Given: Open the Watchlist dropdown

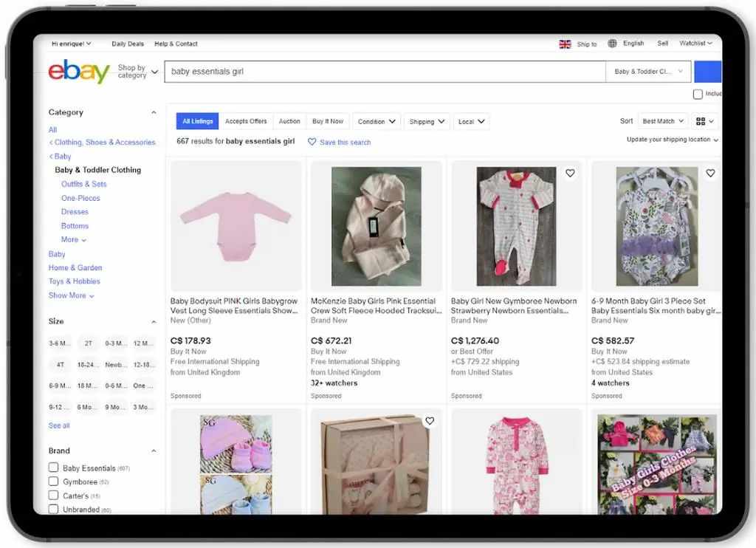Looking at the screenshot, I should coord(695,44).
